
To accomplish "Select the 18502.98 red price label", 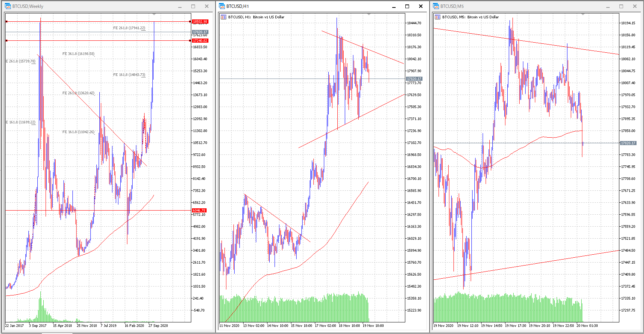I will pyautogui.click(x=200, y=22).
